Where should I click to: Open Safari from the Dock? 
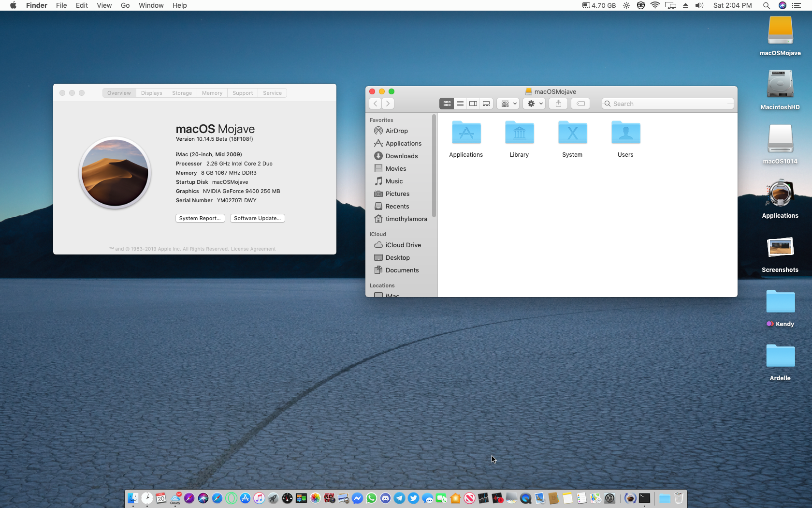[x=217, y=498]
